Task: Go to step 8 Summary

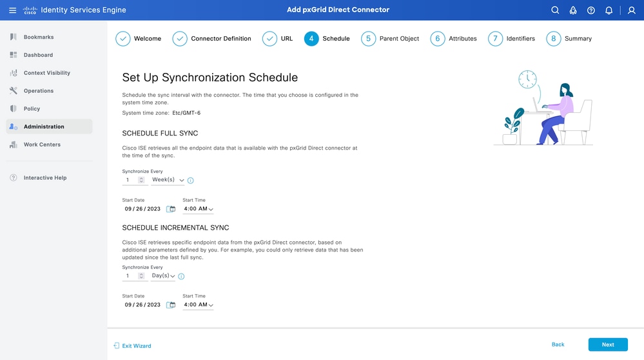Action: pyautogui.click(x=569, y=39)
